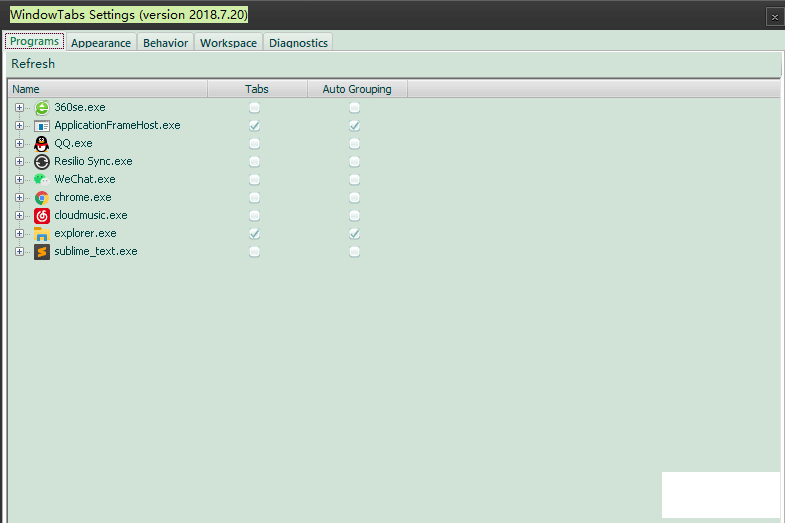
Task: Select the sublime_text.exe row label
Action: (x=96, y=252)
